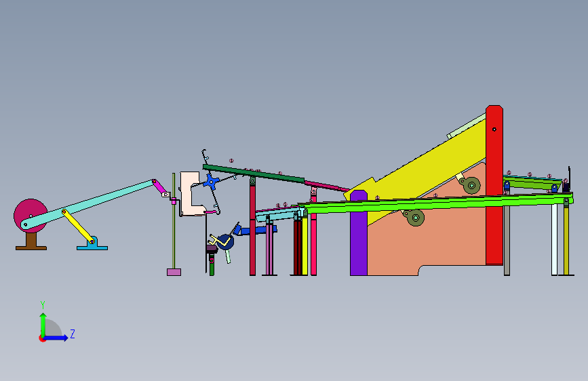
Task: Select the lower olive cam roller
Action: tap(416, 218)
